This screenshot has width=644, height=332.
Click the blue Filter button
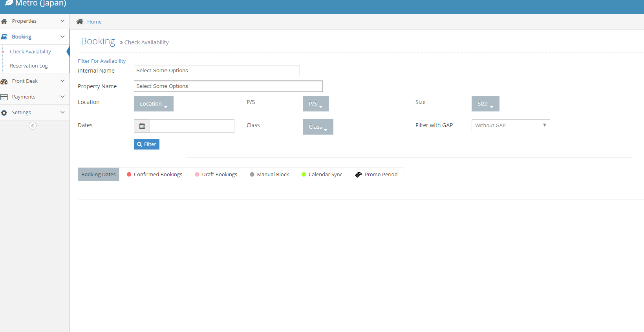(x=146, y=144)
